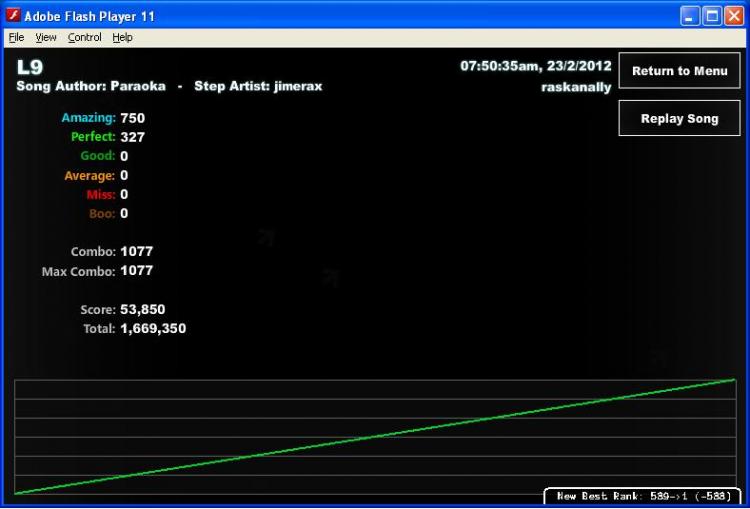Click the Replay Song button
Viewport: 750px width, 509px height.
tap(679, 118)
